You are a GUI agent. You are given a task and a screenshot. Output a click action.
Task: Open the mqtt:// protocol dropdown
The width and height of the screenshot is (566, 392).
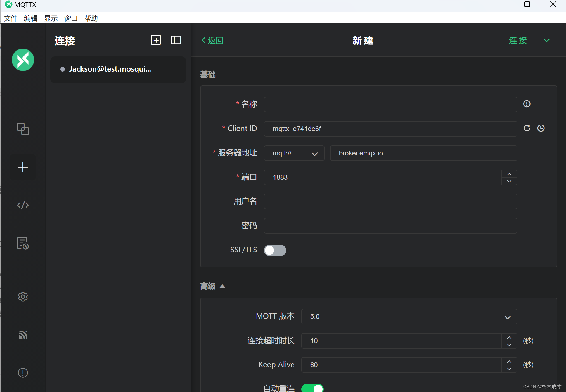click(x=294, y=153)
